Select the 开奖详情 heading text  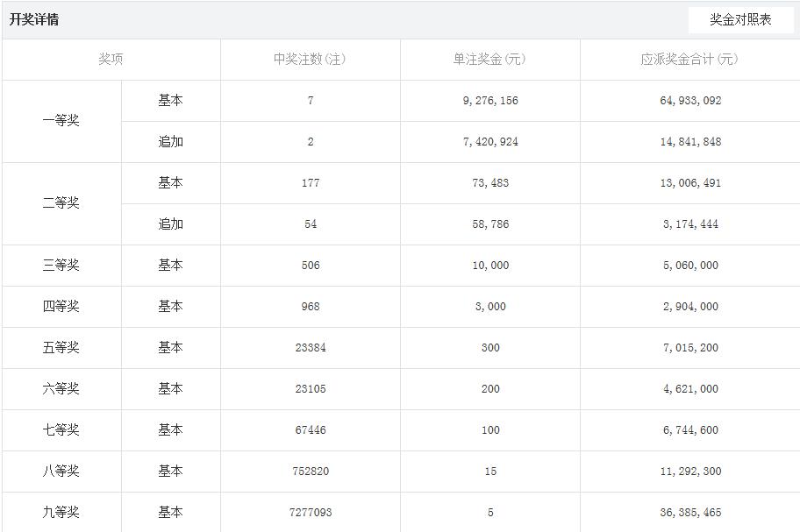[34, 19]
